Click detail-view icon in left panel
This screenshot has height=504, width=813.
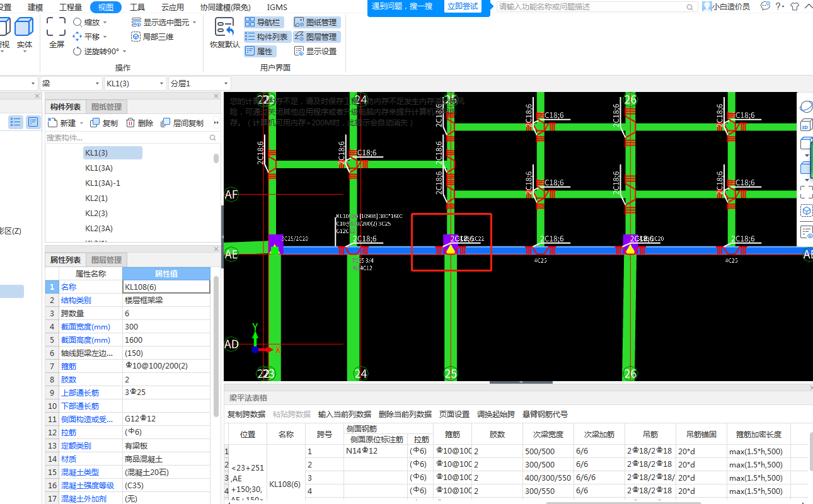[33, 122]
